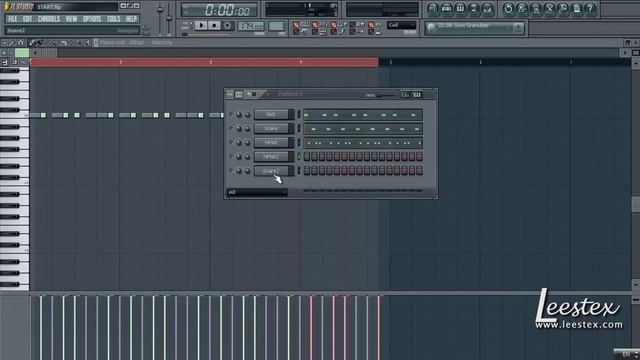Click the Snare channel button
The width and height of the screenshot is (640, 360).
coord(271,129)
